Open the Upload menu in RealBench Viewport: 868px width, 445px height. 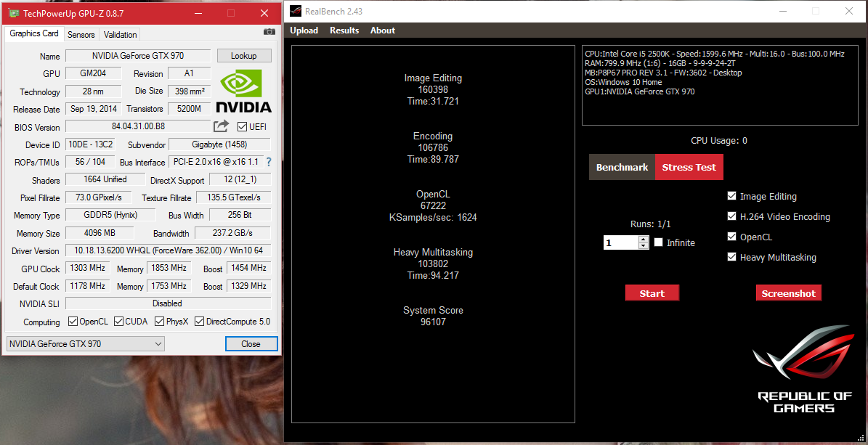coord(304,30)
